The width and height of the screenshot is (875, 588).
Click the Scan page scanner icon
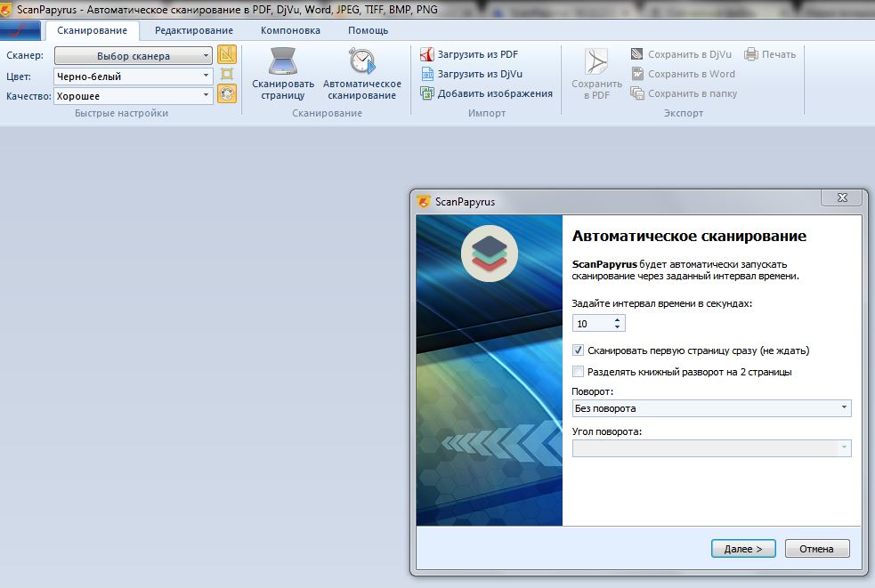click(283, 60)
